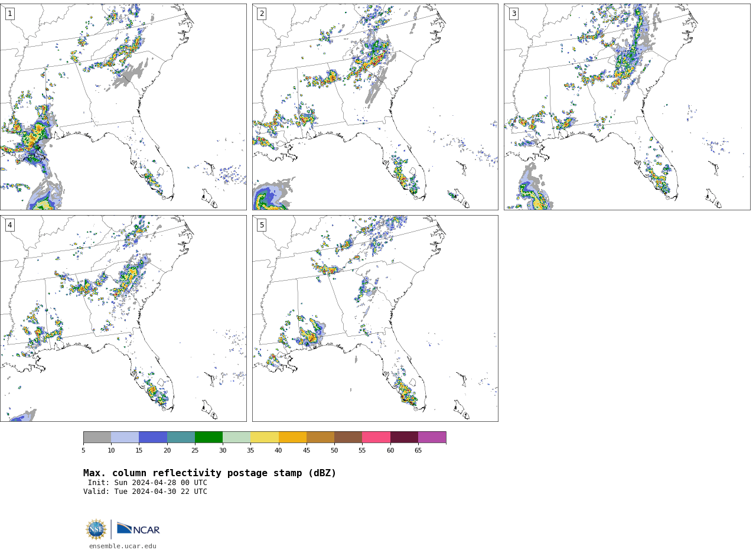This screenshot has width=756, height=553.
Task: Select the dark green 25-30 dBZ swatch
Action: 208,437
